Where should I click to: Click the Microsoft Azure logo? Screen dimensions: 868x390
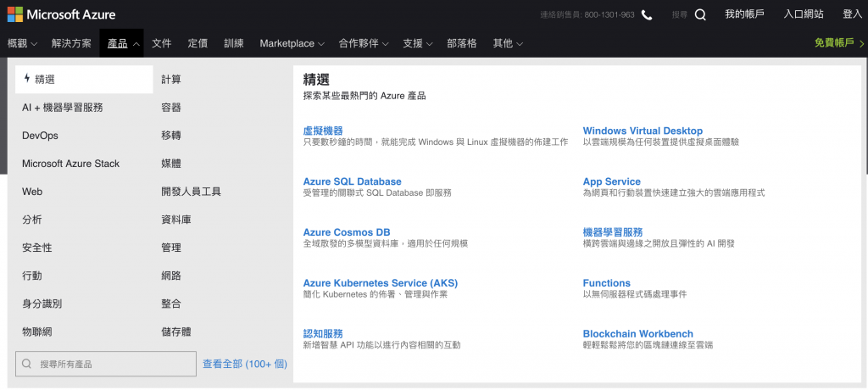pyautogui.click(x=61, y=14)
